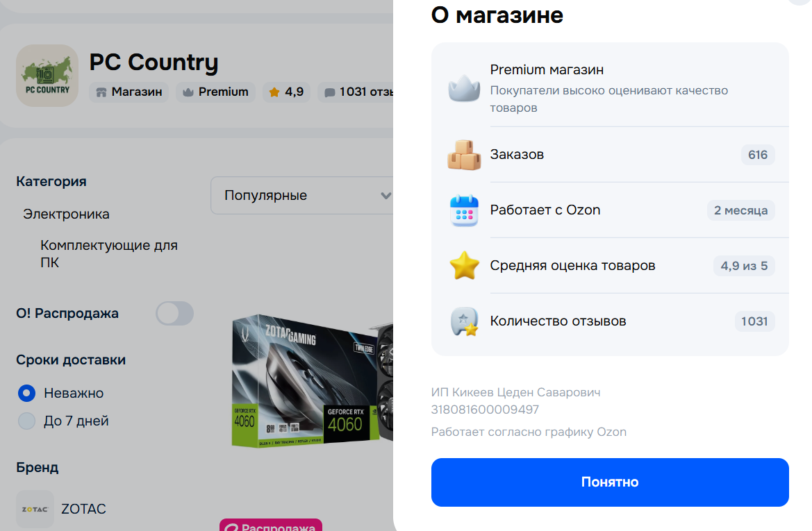Click the boxes icon next to Заказов
812x531 pixels.
point(464,155)
